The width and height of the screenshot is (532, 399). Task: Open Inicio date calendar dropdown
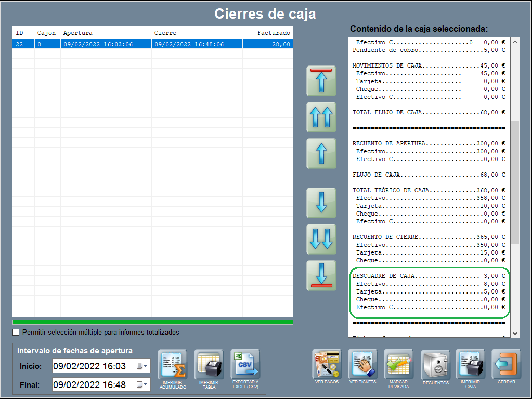coord(141,366)
